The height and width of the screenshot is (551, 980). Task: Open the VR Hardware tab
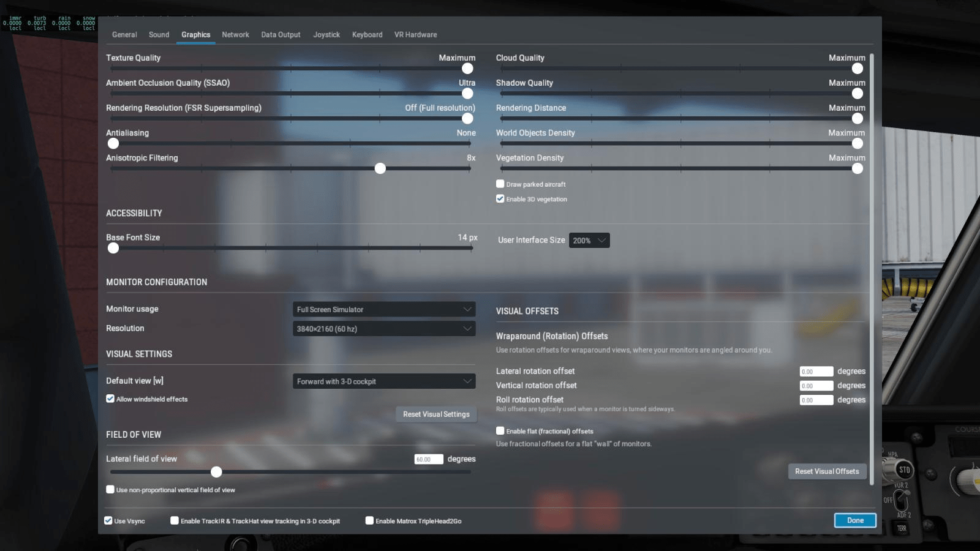[415, 35]
